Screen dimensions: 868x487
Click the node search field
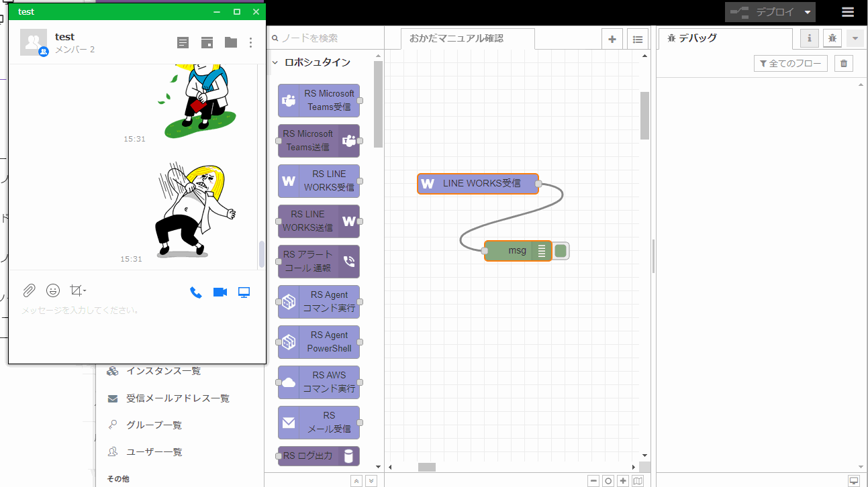tap(325, 38)
